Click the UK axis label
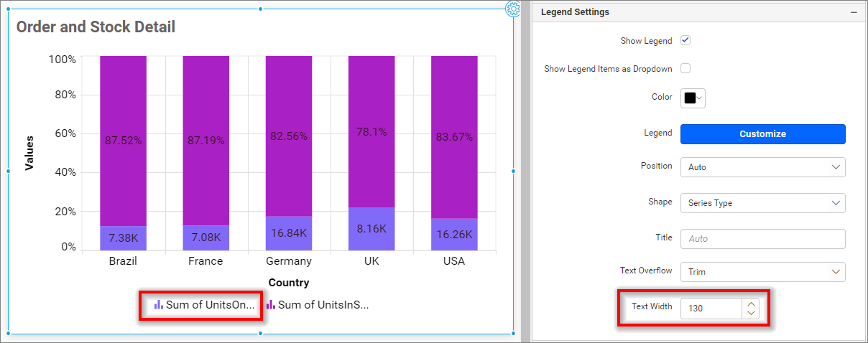 pos(371,261)
